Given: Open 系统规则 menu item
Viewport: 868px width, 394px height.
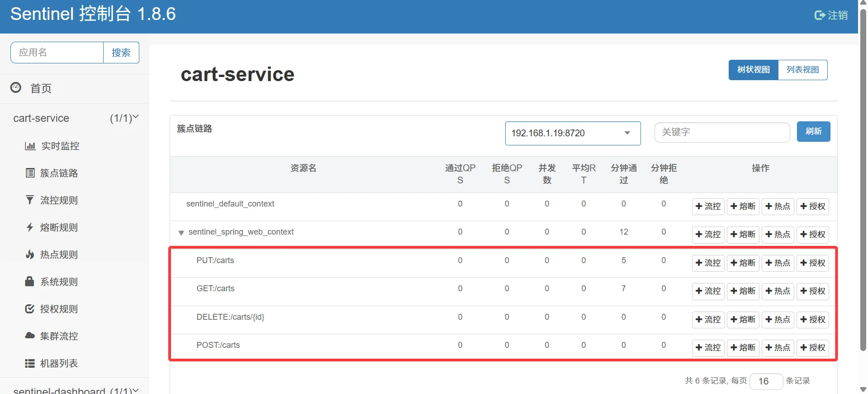Looking at the screenshot, I should 59,282.
